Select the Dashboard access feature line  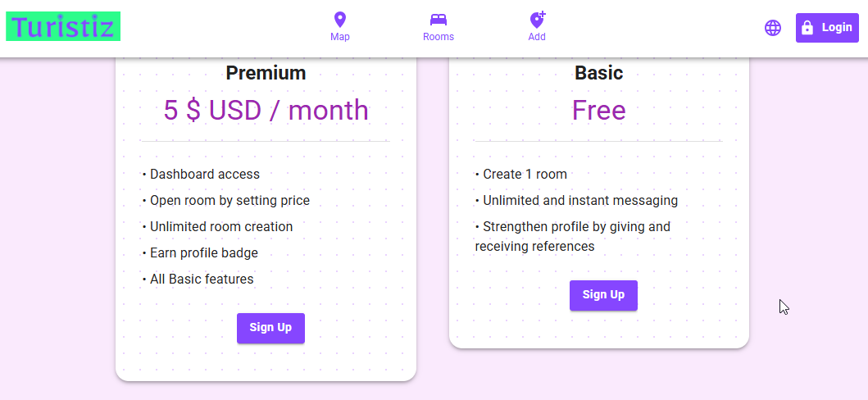tap(201, 175)
